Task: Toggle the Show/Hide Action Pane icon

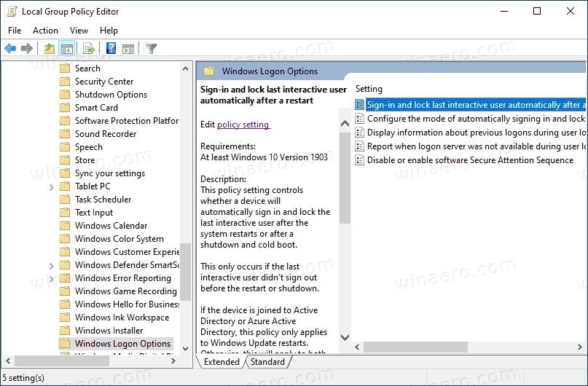Action: (128, 48)
